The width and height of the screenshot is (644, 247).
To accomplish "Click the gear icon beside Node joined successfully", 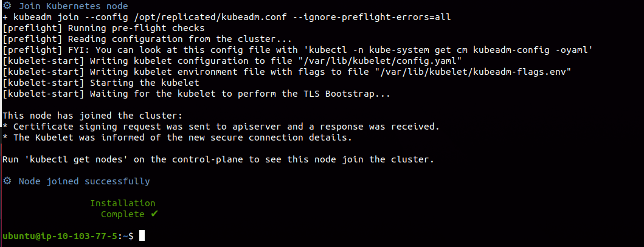I will coord(7,181).
